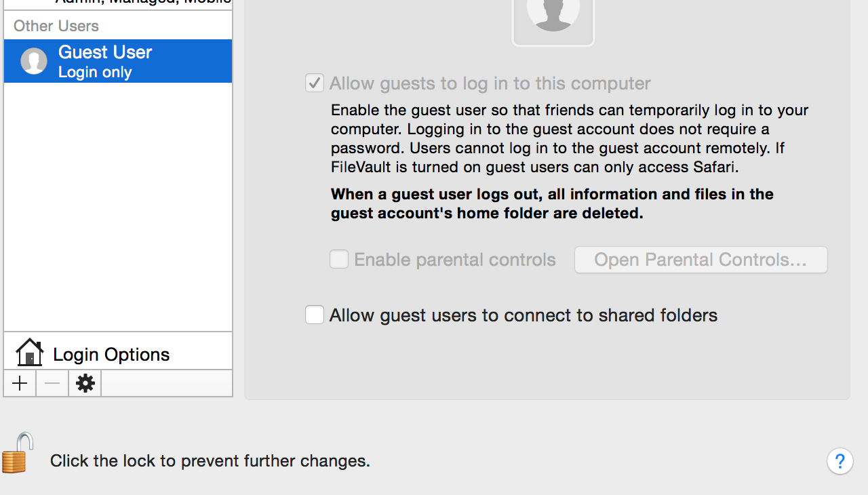Click the house icon beside Login Options
The width and height of the screenshot is (868, 495).
(x=29, y=353)
